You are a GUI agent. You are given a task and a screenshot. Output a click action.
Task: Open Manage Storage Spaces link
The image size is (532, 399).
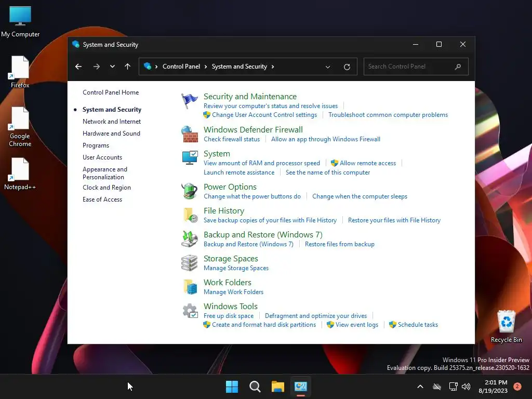(236, 268)
